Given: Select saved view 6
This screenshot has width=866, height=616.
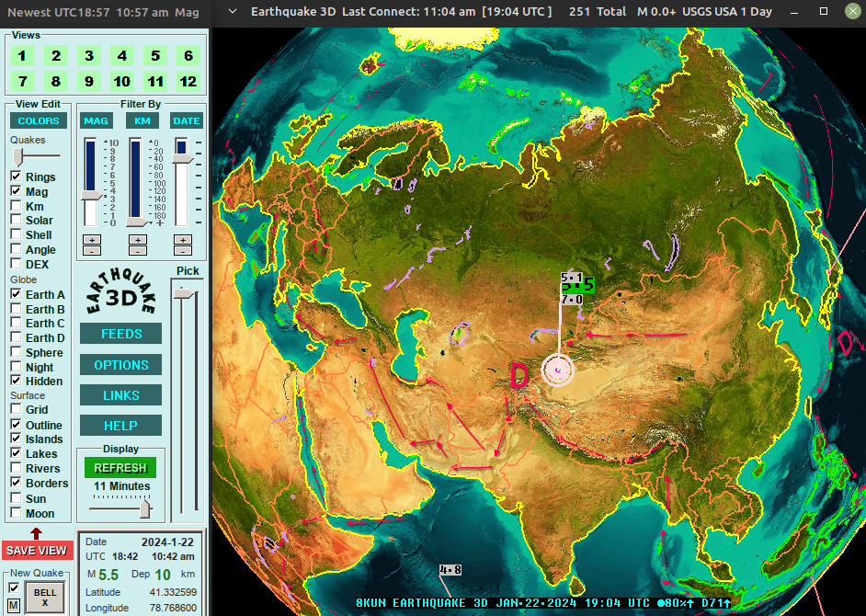Looking at the screenshot, I should tap(188, 56).
